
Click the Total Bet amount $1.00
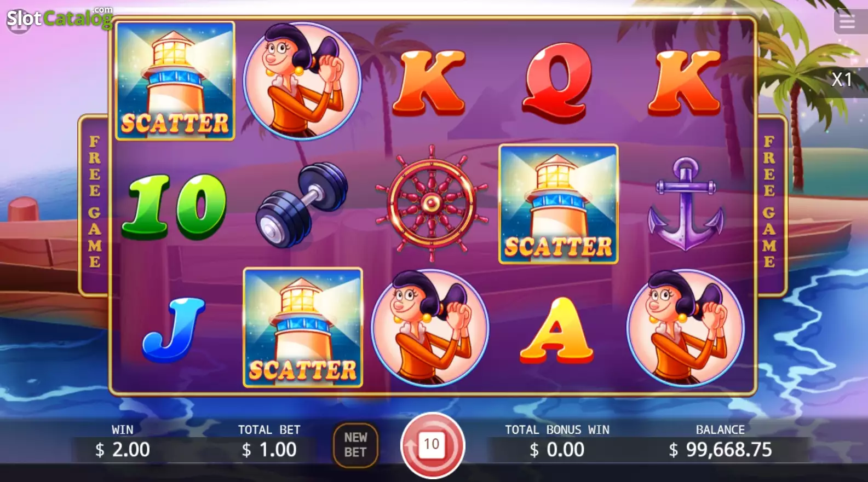click(269, 450)
